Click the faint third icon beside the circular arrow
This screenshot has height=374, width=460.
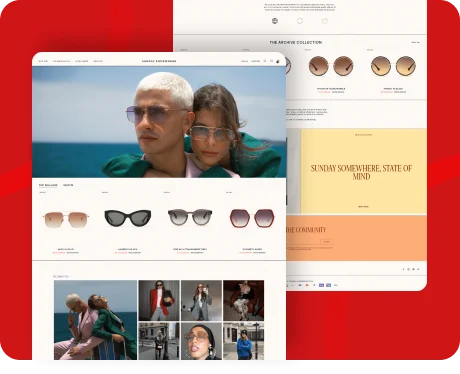(325, 21)
